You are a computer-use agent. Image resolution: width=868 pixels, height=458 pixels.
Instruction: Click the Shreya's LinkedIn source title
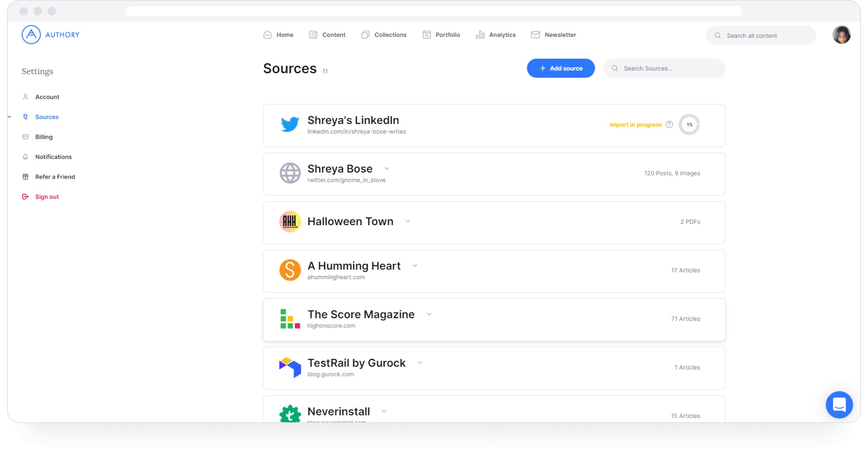click(353, 120)
